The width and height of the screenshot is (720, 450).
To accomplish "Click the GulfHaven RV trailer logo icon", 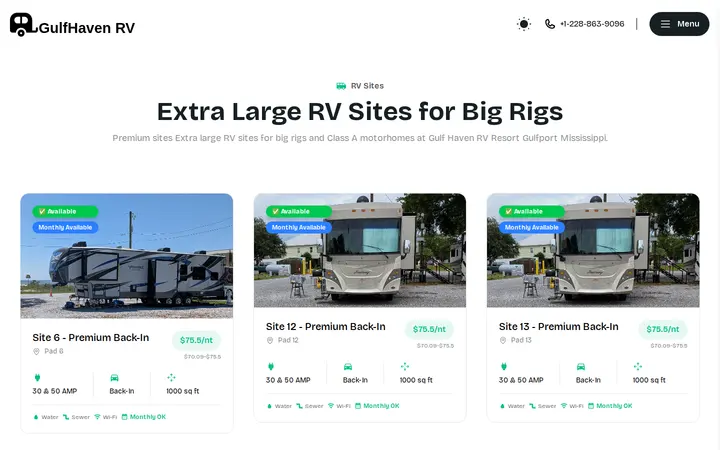I will coord(23,24).
